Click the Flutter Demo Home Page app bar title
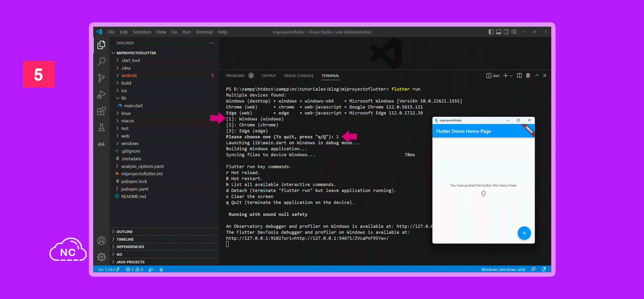644x299 pixels. click(464, 131)
